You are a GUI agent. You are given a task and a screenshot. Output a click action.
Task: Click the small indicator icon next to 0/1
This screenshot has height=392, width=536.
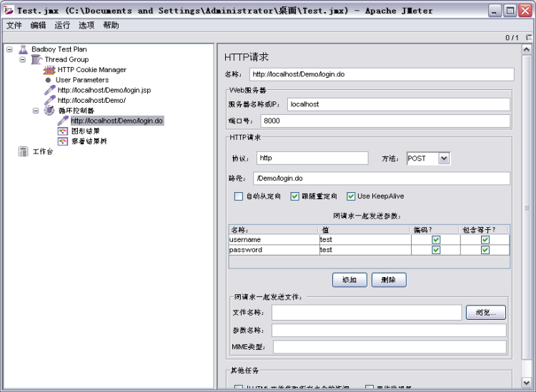(x=529, y=37)
